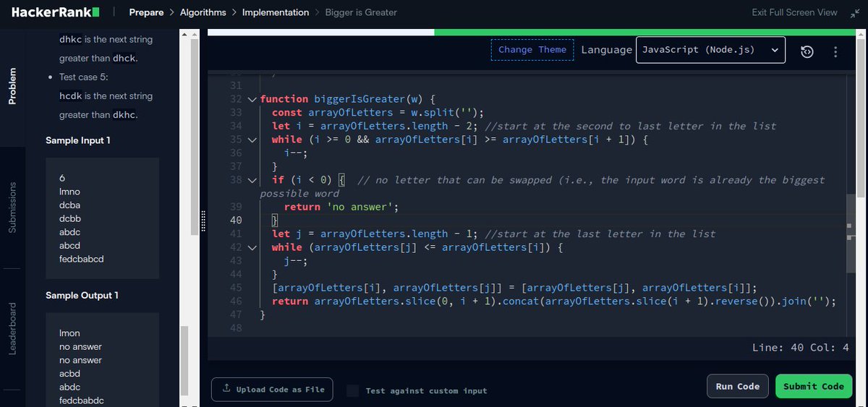Click problem panel scroll up arrow
The image size is (868, 407).
coord(185,35)
